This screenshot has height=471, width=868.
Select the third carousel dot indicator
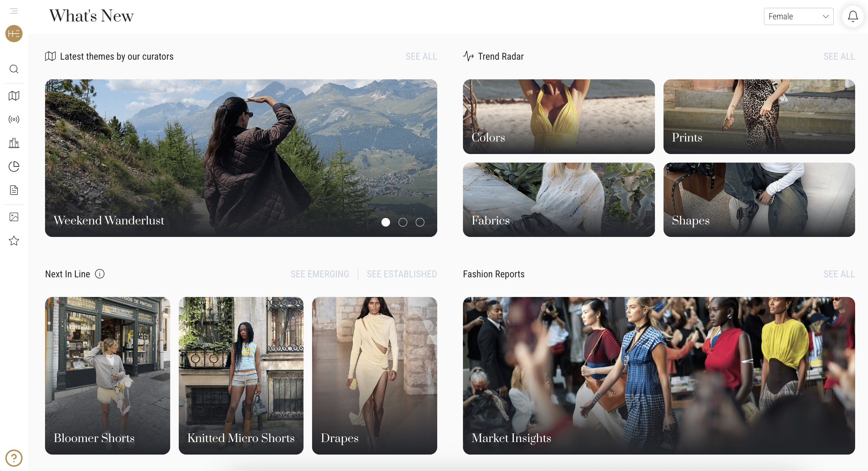click(420, 222)
